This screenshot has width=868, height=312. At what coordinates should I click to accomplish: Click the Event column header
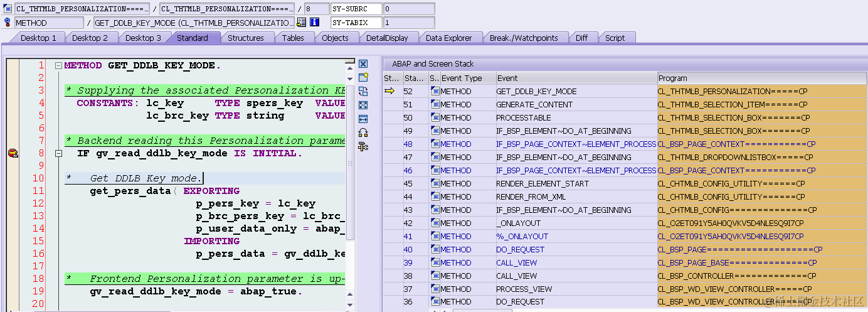click(x=576, y=78)
